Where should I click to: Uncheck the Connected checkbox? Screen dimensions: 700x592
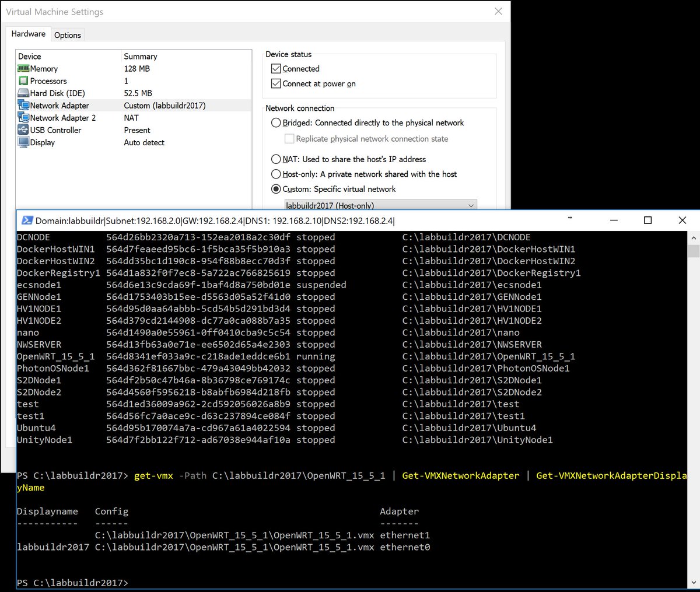[x=276, y=69]
